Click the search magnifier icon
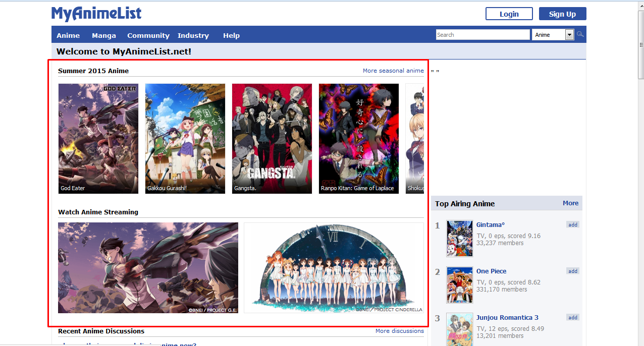This screenshot has height=346, width=644. coord(580,34)
